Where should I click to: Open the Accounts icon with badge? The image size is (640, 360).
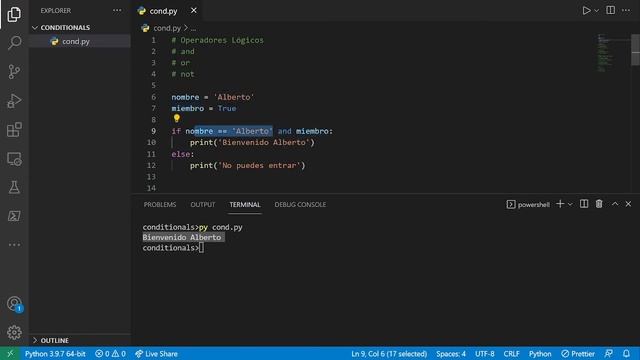[x=15, y=304]
